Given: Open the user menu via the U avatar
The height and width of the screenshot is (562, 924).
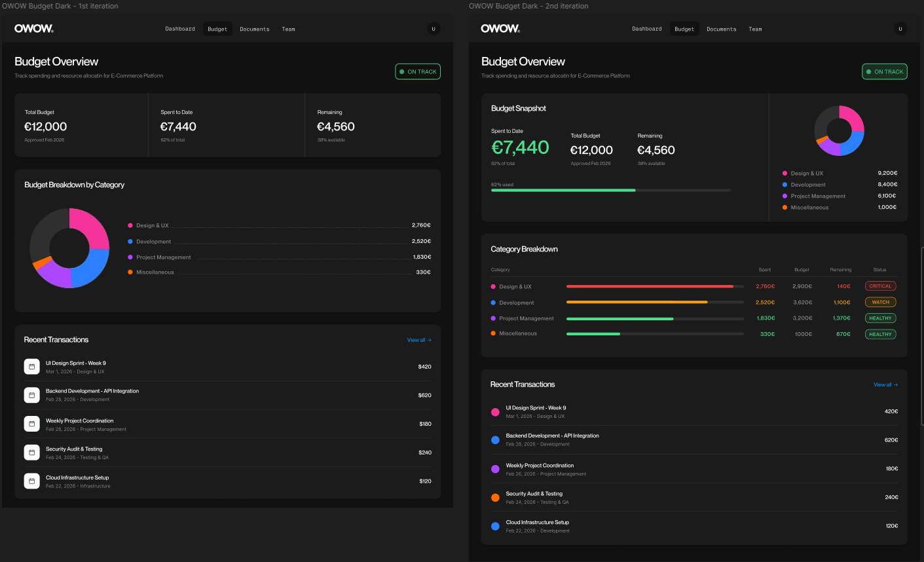Looking at the screenshot, I should tap(434, 29).
